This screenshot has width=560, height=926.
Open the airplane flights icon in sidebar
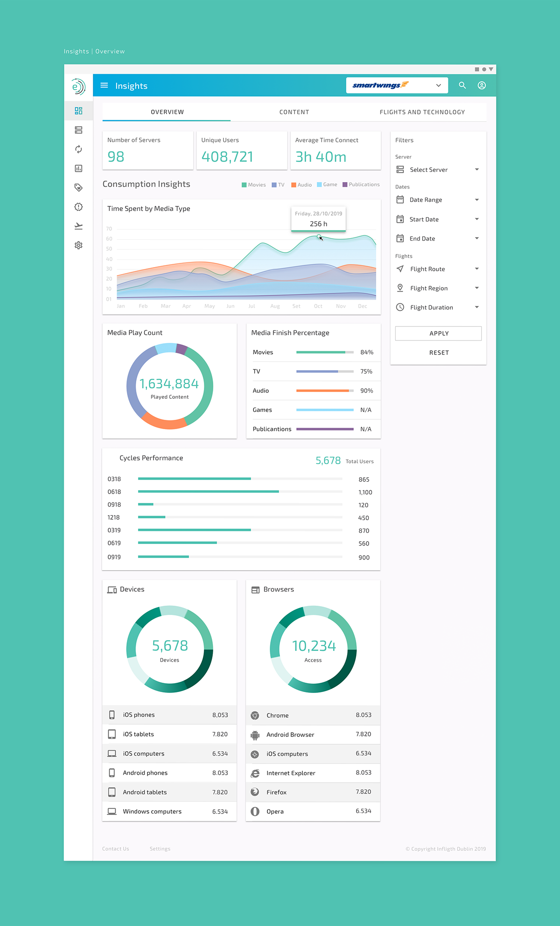click(x=78, y=226)
